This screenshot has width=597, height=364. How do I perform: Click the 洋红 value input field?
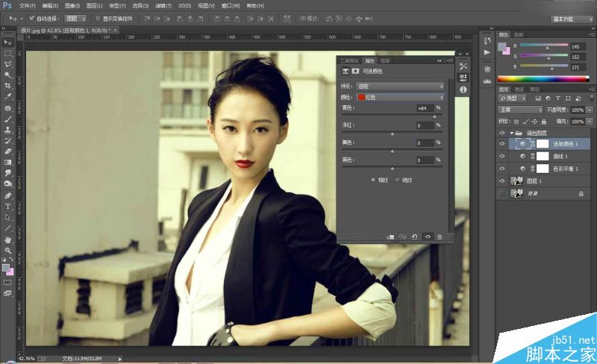pyautogui.click(x=425, y=125)
